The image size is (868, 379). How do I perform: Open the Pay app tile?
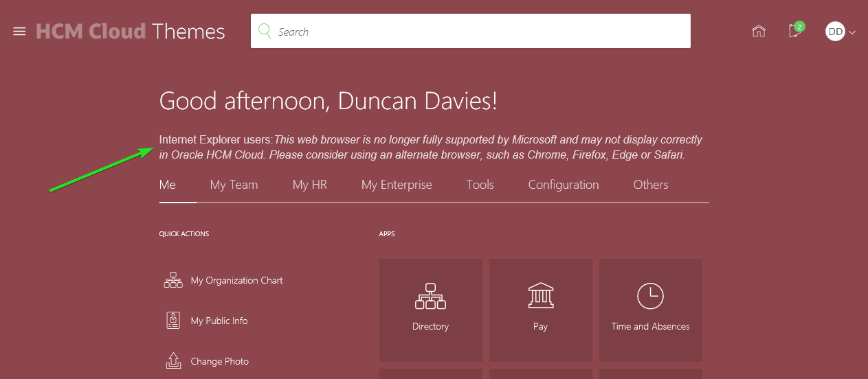click(x=541, y=310)
